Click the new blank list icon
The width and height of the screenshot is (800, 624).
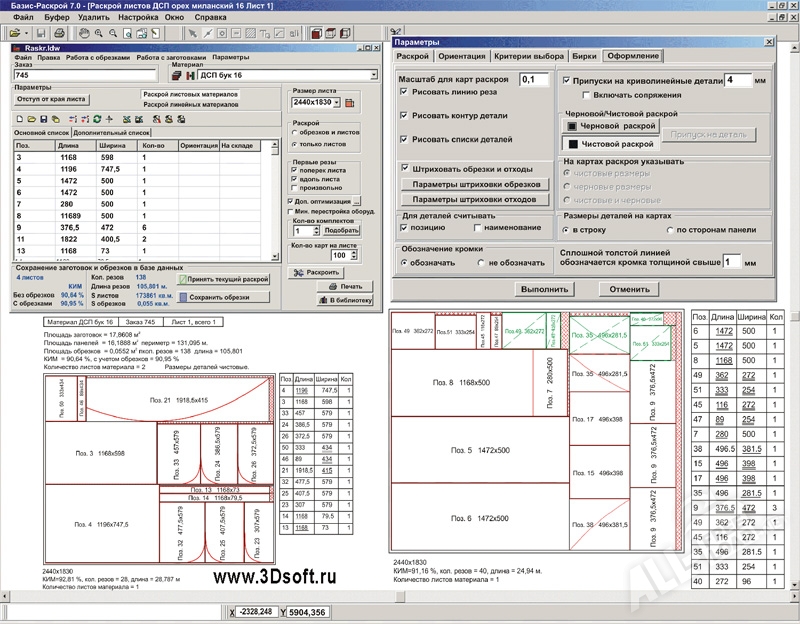tap(20, 119)
